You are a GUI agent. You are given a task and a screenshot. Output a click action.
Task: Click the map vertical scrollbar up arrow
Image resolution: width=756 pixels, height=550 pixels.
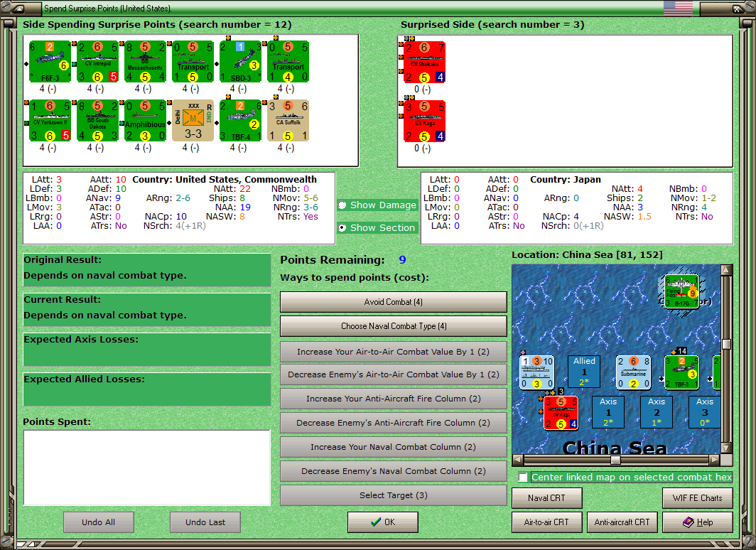click(x=727, y=270)
